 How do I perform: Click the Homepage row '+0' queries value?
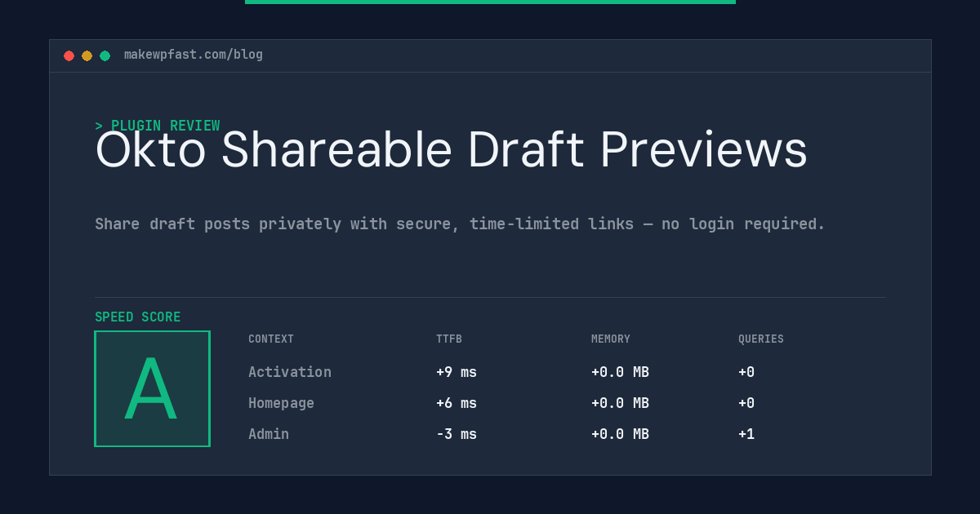tap(746, 403)
